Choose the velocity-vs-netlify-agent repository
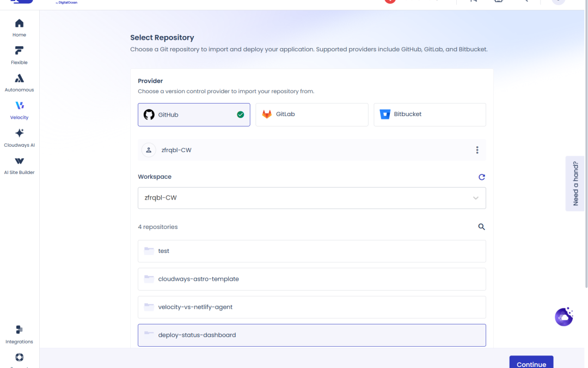Viewport: 588px width, 368px height. pyautogui.click(x=311, y=307)
